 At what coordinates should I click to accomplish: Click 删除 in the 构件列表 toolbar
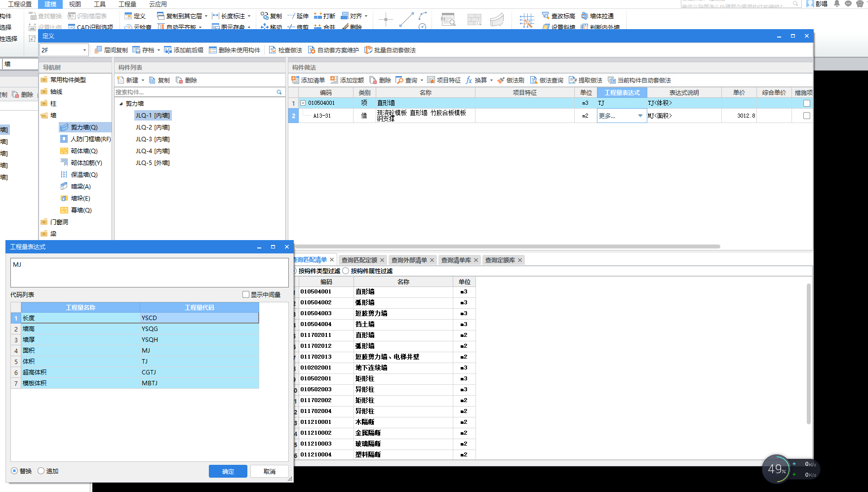(187, 80)
